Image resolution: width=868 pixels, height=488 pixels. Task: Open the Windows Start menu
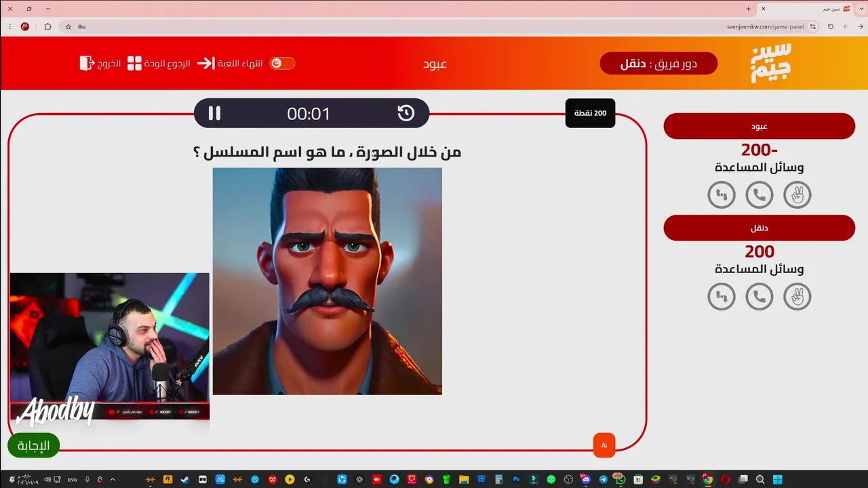[778, 479]
